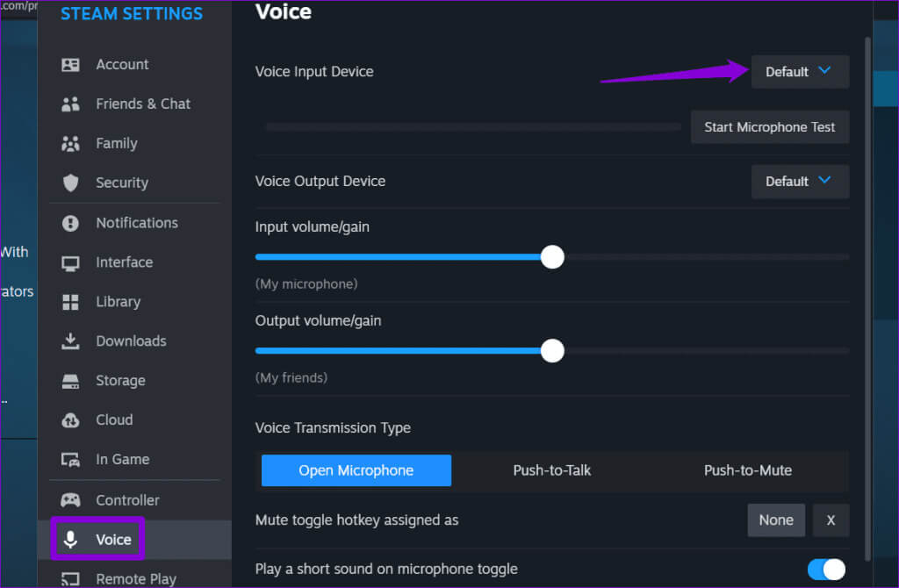Click the Library grid icon
Viewport: 899px width, 588px height.
(x=71, y=302)
